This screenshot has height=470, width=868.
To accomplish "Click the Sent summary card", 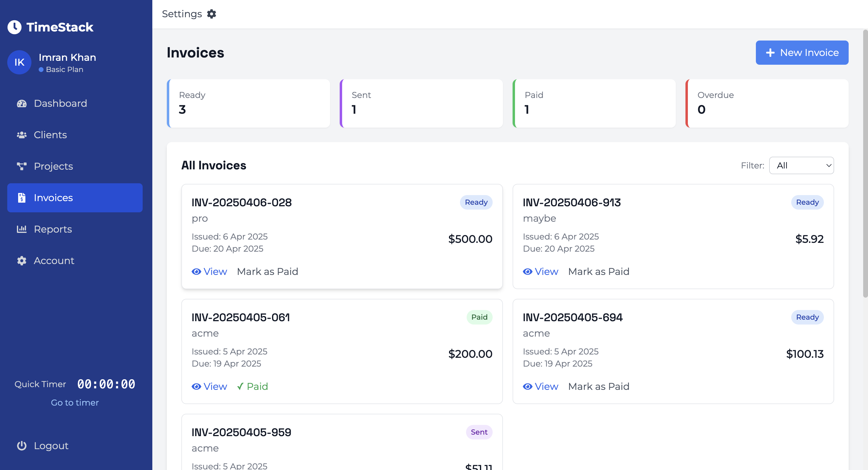I will [x=421, y=103].
